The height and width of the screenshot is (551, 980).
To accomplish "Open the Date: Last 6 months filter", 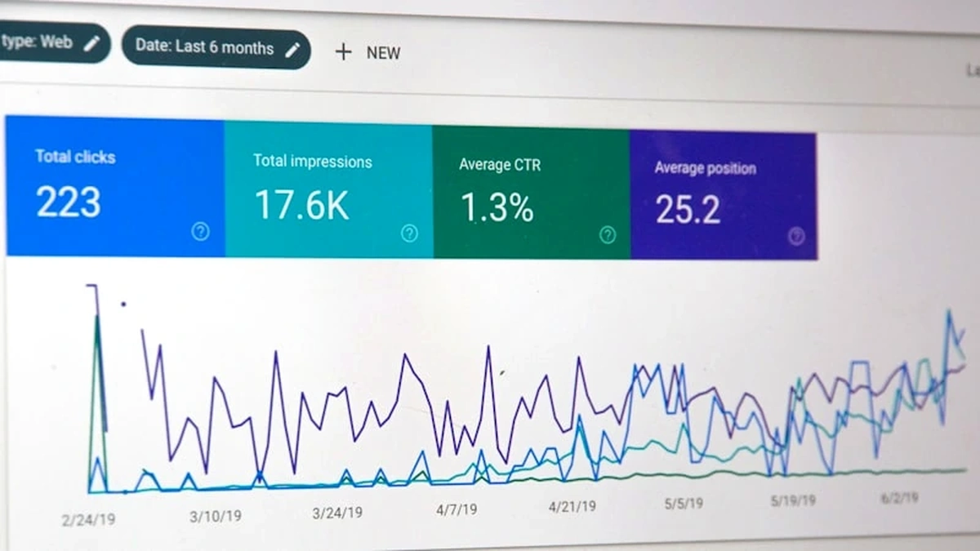I will tap(216, 48).
